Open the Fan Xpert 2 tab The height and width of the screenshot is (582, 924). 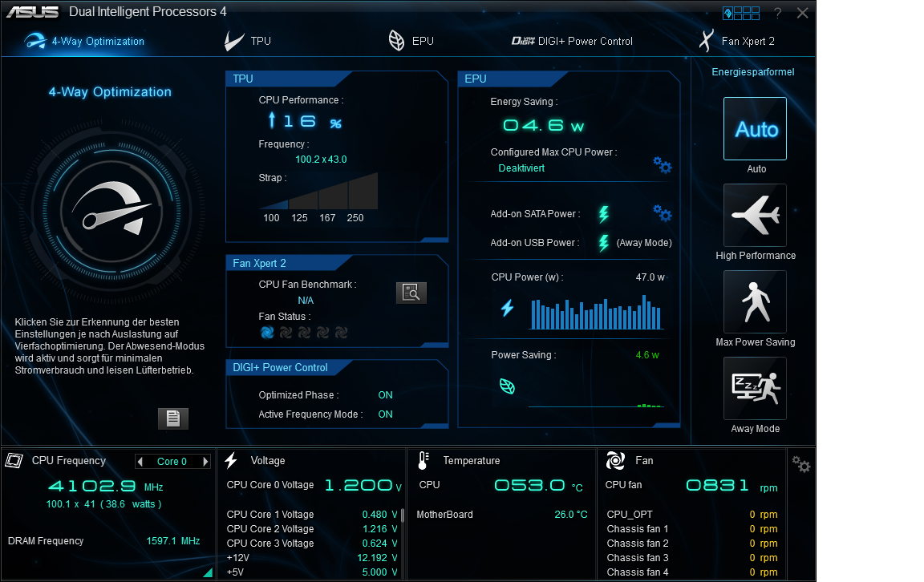[737, 41]
